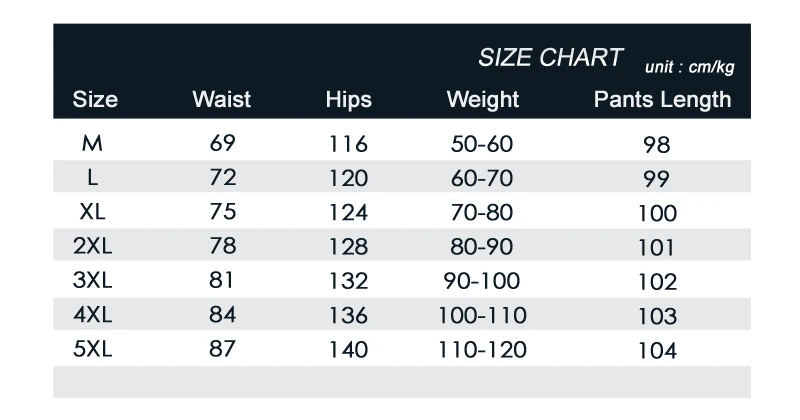
Task: Select the Waist column header
Action: (221, 100)
